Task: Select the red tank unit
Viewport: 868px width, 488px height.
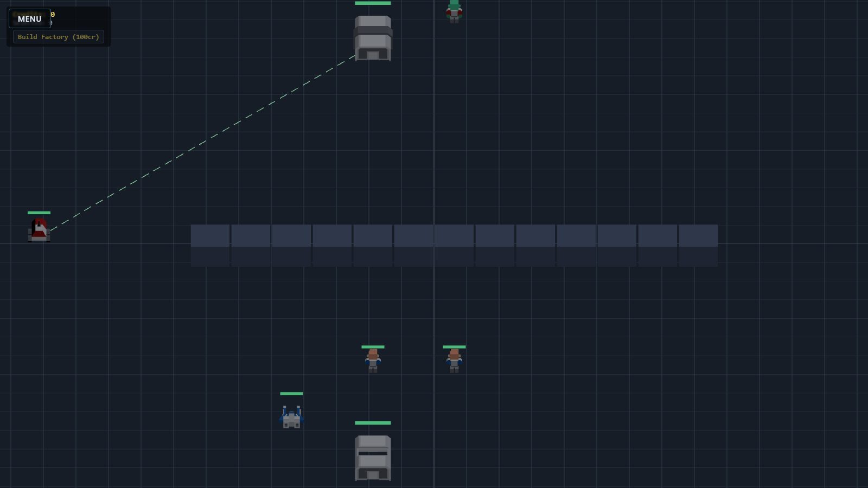Action: pos(39,230)
